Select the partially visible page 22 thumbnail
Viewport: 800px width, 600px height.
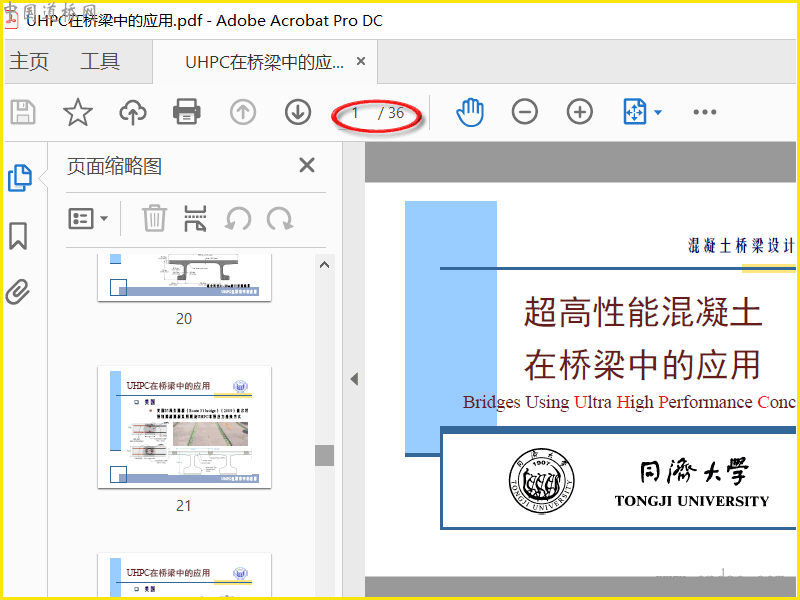click(x=184, y=576)
